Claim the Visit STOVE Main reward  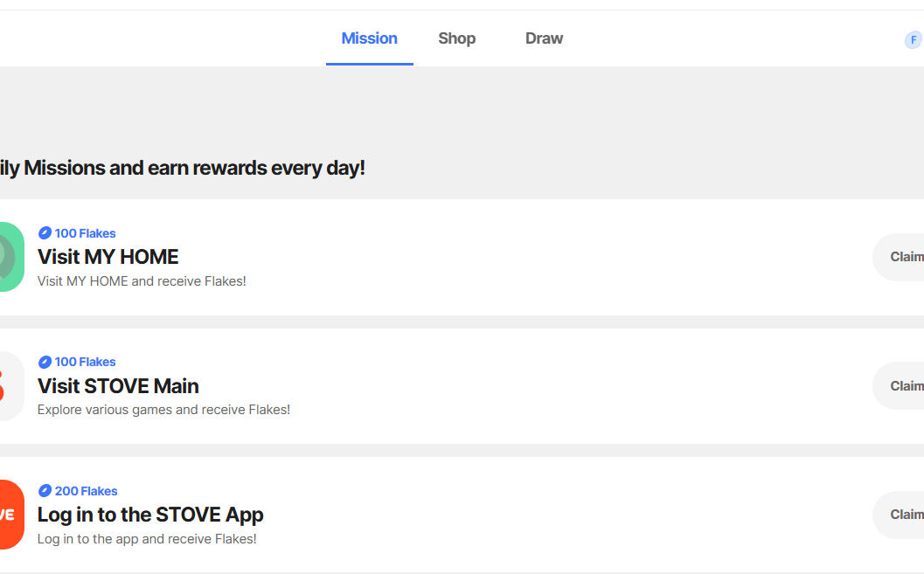(x=900, y=386)
